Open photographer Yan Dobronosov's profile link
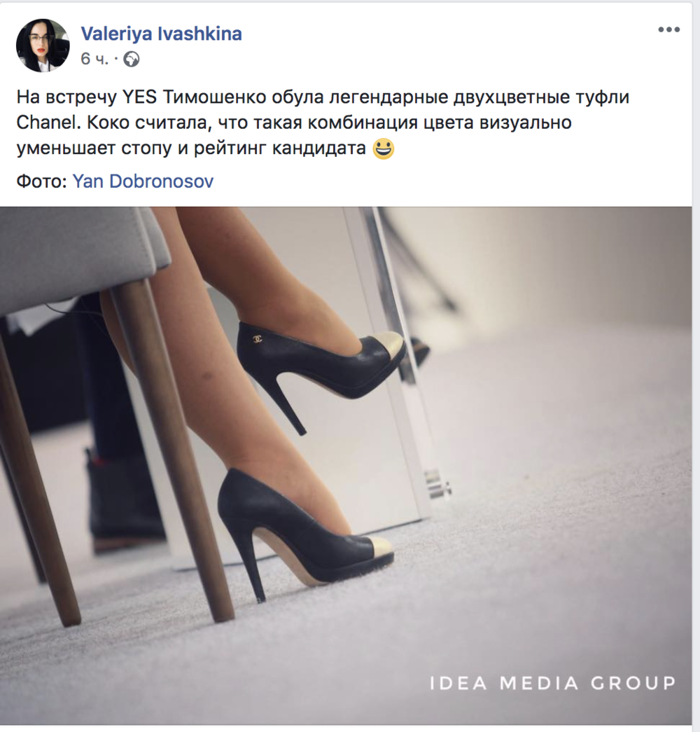The height and width of the screenshot is (732, 700). point(143,182)
